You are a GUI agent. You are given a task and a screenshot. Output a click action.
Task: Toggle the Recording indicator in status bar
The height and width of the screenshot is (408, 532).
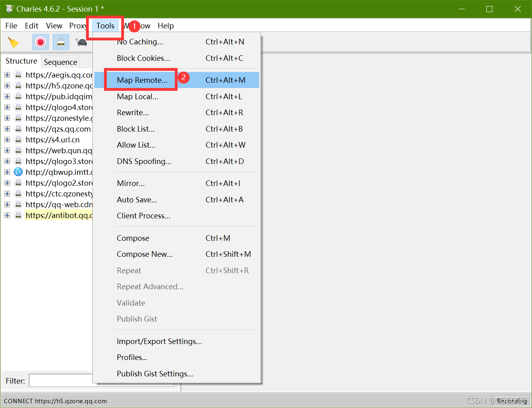(x=513, y=401)
